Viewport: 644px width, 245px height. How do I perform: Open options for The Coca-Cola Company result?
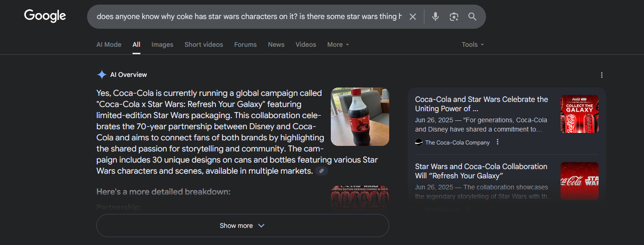pyautogui.click(x=498, y=142)
